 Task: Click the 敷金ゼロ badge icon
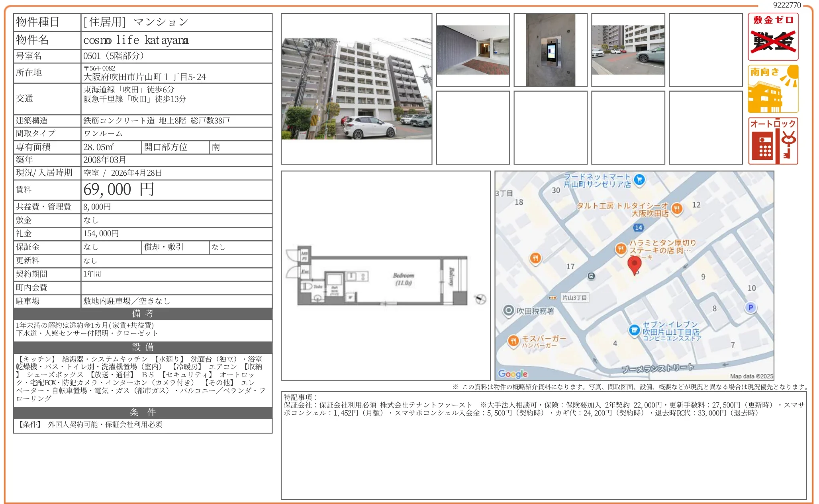[773, 37]
